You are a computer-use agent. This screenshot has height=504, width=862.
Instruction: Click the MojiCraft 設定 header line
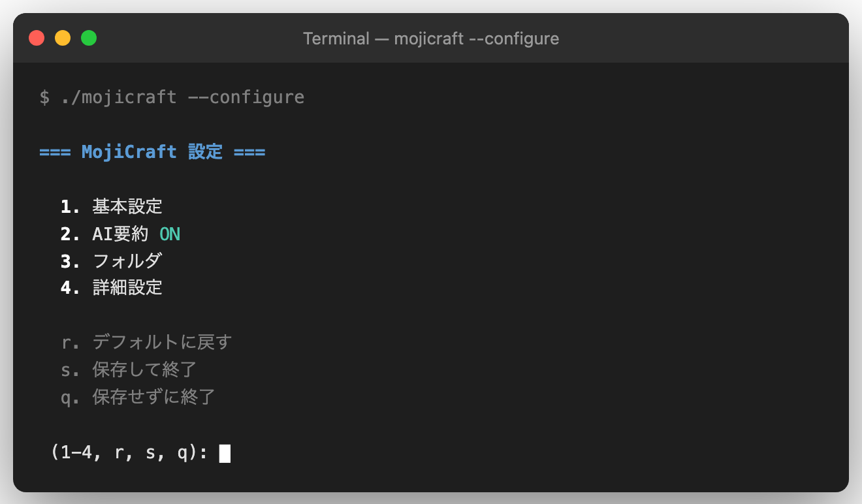click(x=152, y=152)
